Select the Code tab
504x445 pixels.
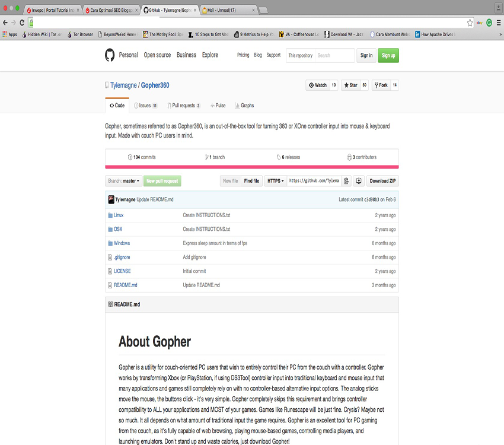pyautogui.click(x=117, y=106)
